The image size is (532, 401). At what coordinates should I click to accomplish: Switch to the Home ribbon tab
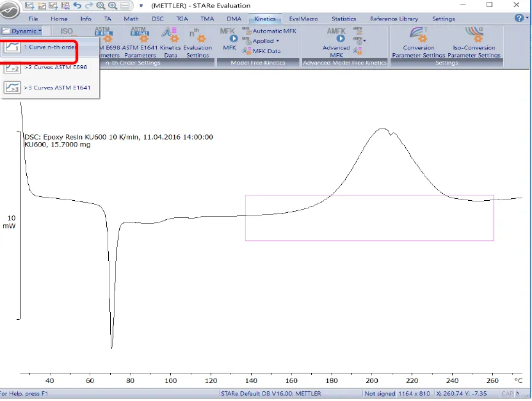pos(59,19)
